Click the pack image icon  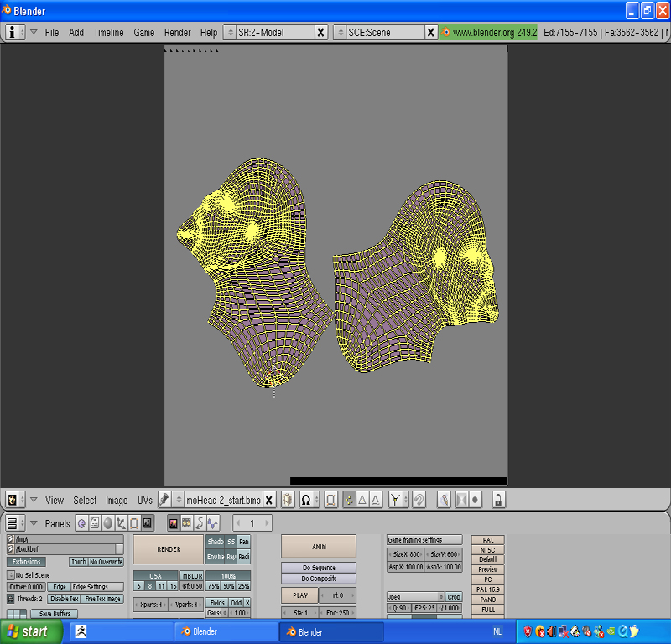288,500
